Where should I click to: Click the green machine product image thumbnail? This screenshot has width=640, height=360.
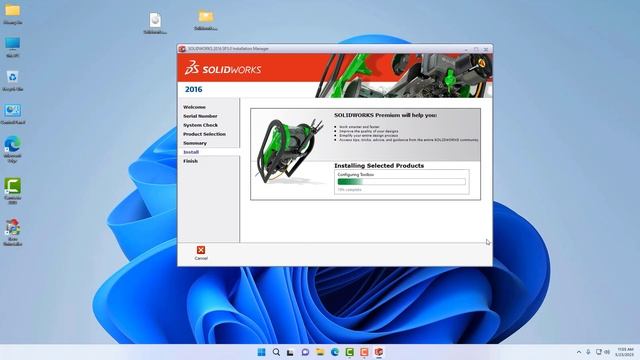pyautogui.click(x=289, y=150)
